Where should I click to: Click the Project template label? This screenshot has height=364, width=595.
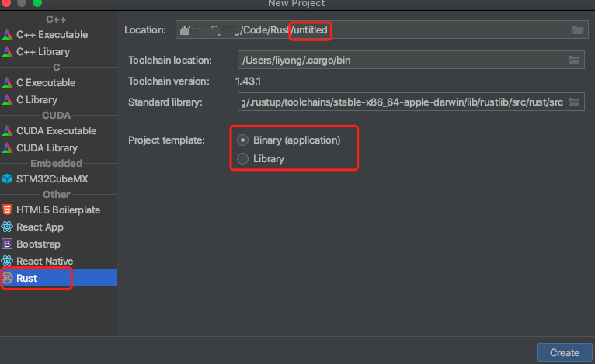click(166, 140)
